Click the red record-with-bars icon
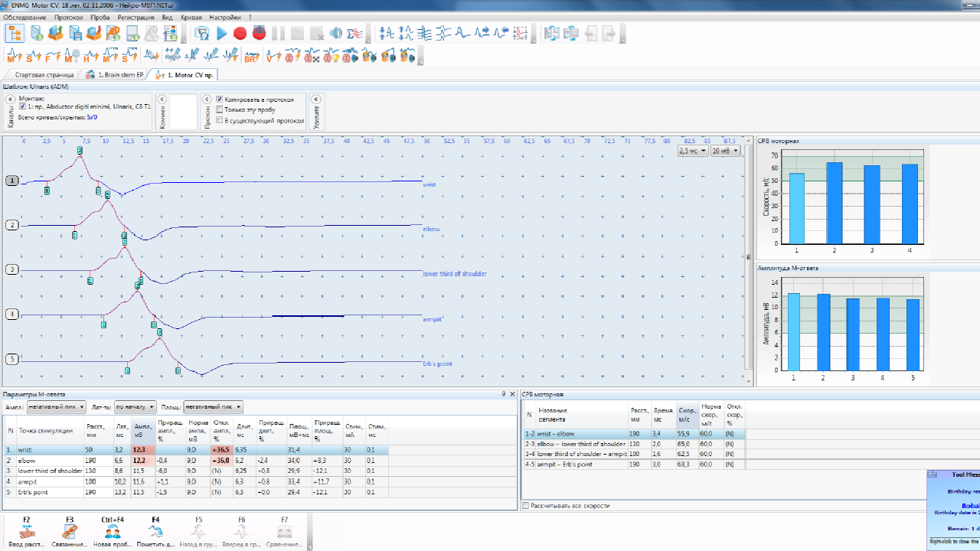Image resolution: width=980 pixels, height=551 pixels. click(259, 33)
